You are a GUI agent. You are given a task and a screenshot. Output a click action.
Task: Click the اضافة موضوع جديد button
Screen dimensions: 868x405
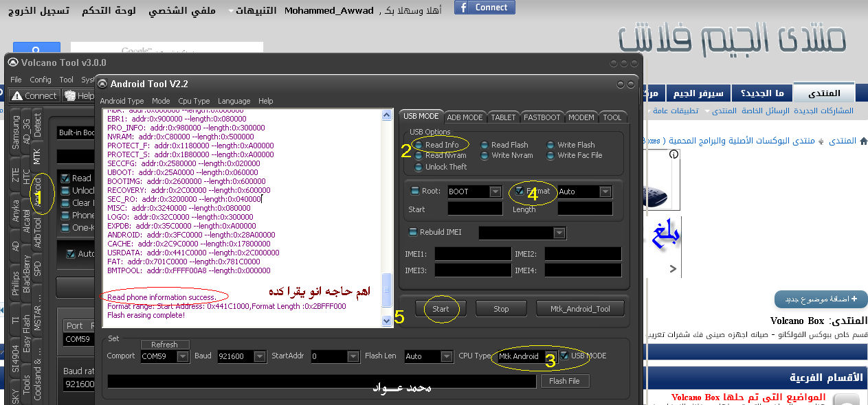821,299
